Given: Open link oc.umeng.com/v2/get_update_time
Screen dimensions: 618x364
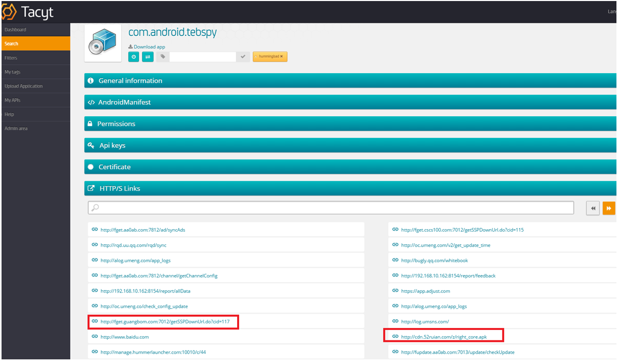Looking at the screenshot, I should pos(446,246).
